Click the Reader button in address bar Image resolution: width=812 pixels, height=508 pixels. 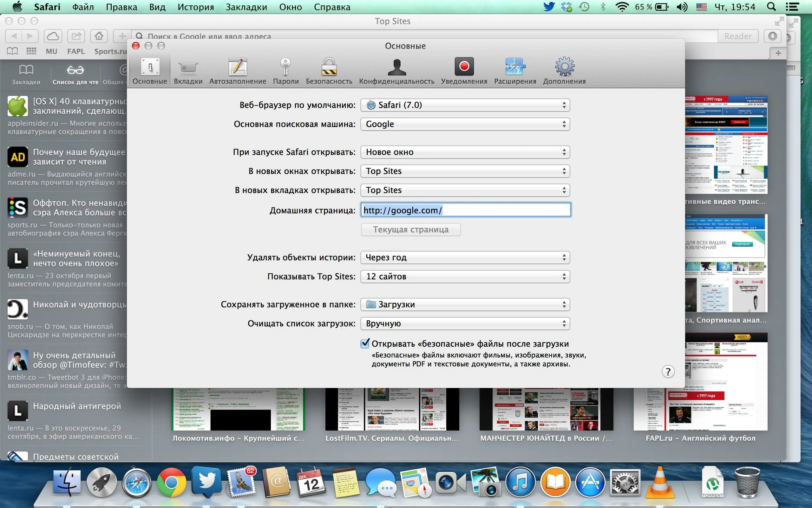[737, 36]
